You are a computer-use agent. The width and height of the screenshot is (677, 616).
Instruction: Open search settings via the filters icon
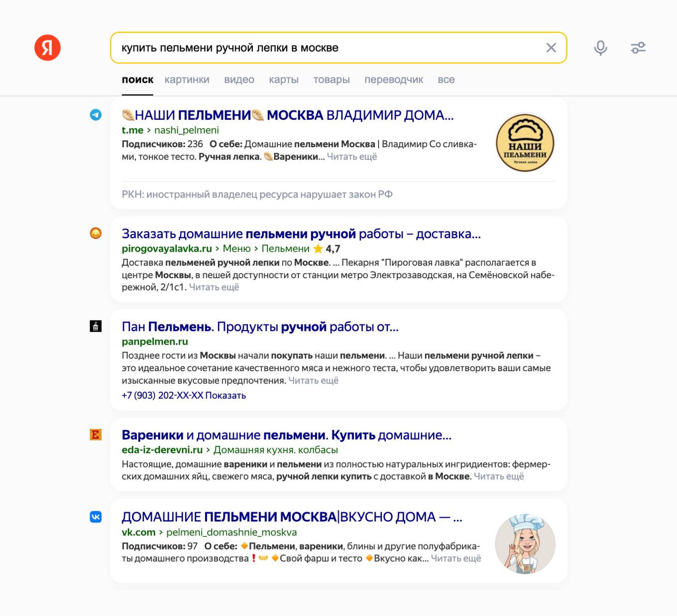[x=638, y=47]
